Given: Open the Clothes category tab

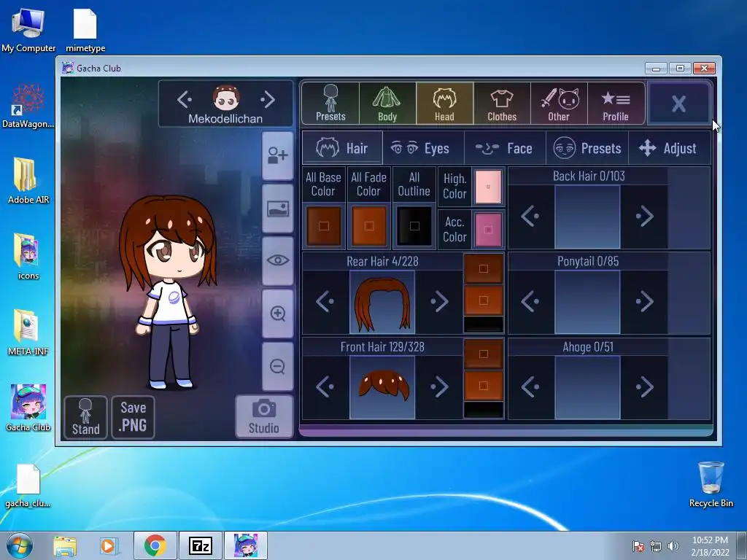Looking at the screenshot, I should pyautogui.click(x=502, y=104).
